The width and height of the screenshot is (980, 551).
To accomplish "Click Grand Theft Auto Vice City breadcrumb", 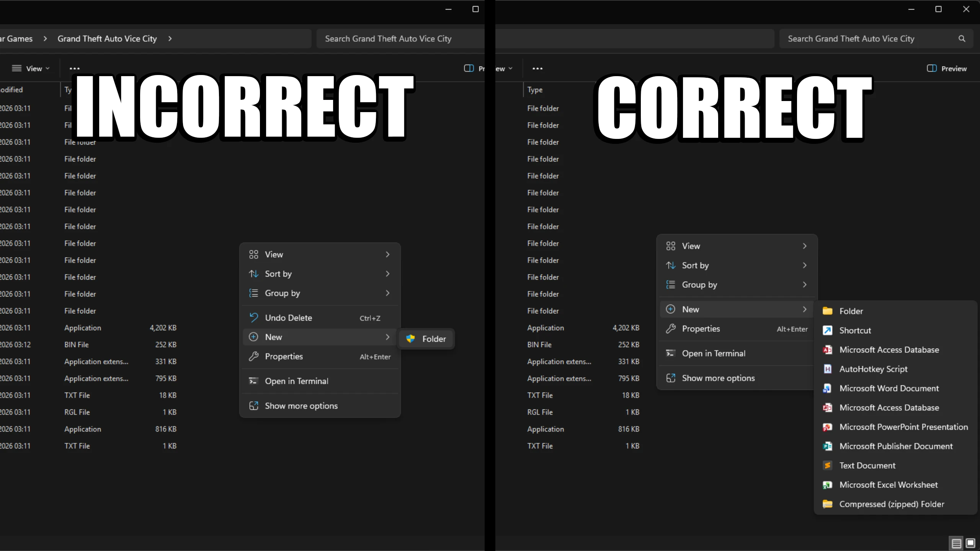I will click(107, 39).
